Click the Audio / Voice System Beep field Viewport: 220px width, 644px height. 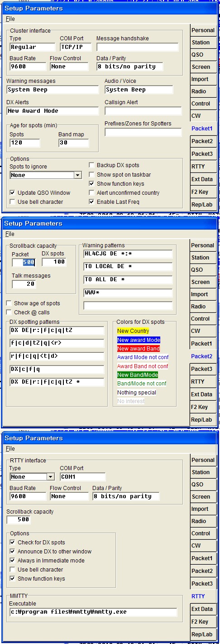[x=139, y=90]
